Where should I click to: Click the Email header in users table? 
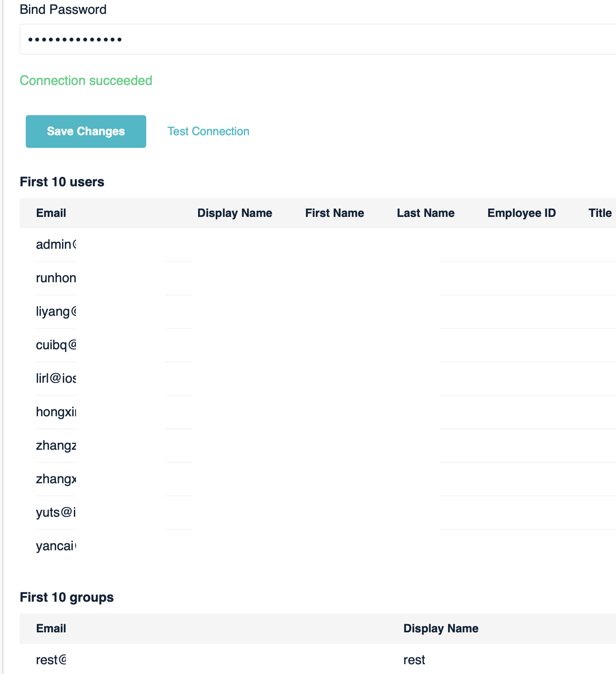tap(51, 213)
